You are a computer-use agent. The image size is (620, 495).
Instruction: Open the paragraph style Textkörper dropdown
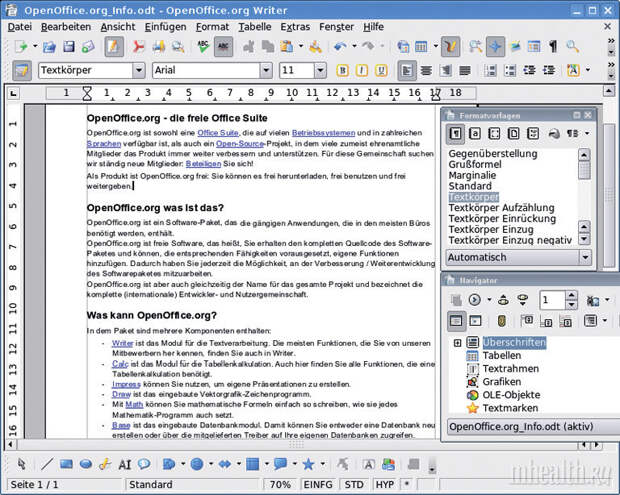pyautogui.click(x=139, y=70)
